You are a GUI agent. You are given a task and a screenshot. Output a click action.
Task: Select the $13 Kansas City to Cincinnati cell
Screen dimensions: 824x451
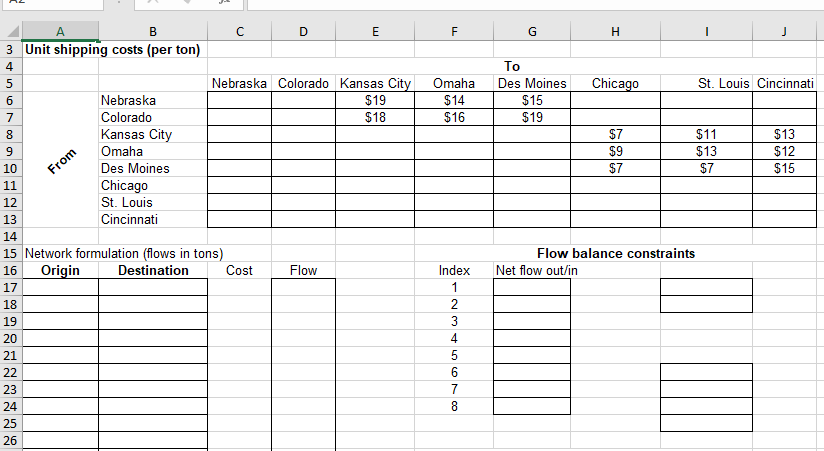tap(785, 135)
